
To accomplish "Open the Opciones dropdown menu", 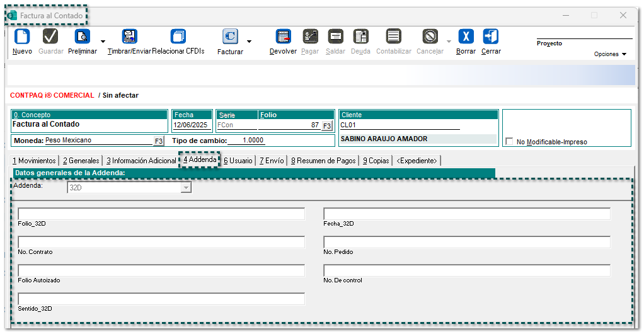I will coord(610,54).
